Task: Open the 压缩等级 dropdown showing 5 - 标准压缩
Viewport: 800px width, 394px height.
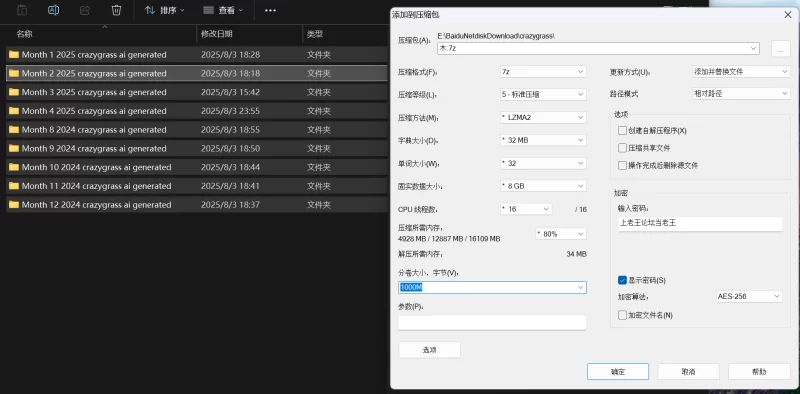Action: [x=543, y=94]
